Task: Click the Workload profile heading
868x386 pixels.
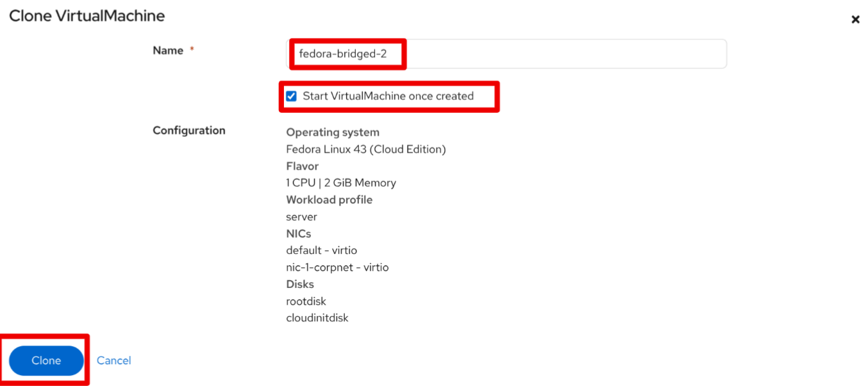Action: 330,199
